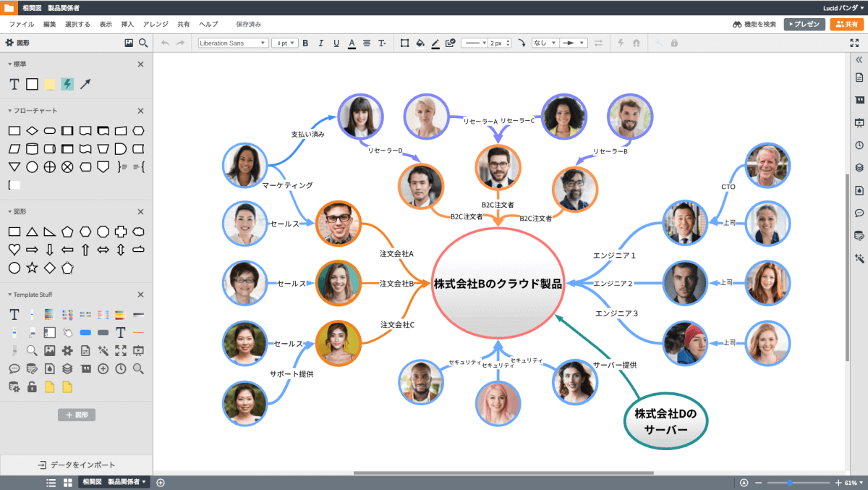The width and height of the screenshot is (868, 490).
Task: Click the 共有 share button
Action: (x=847, y=24)
